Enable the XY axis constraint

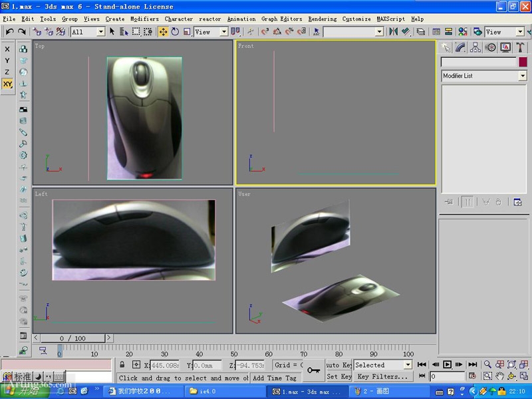[x=9, y=84]
